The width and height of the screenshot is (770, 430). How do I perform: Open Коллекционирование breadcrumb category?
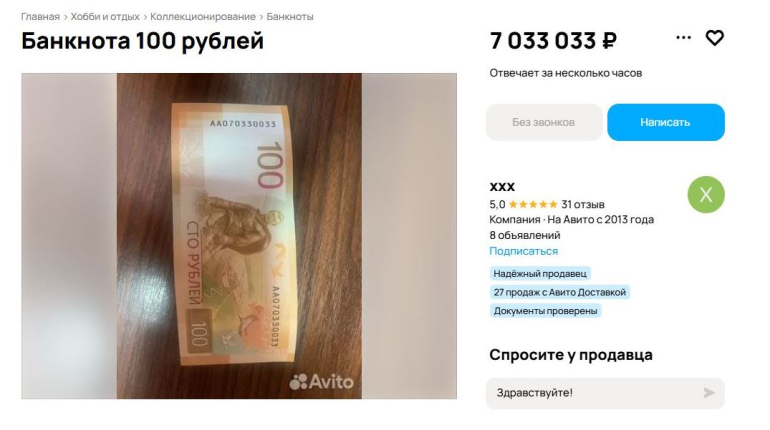click(x=203, y=17)
